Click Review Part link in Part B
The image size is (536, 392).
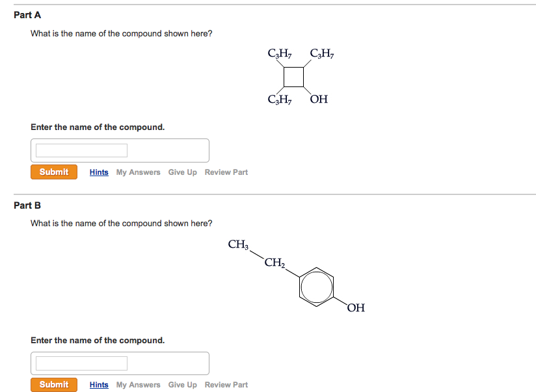point(226,384)
